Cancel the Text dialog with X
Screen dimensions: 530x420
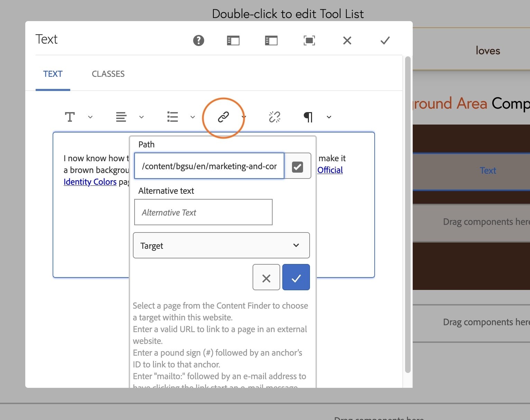point(347,40)
